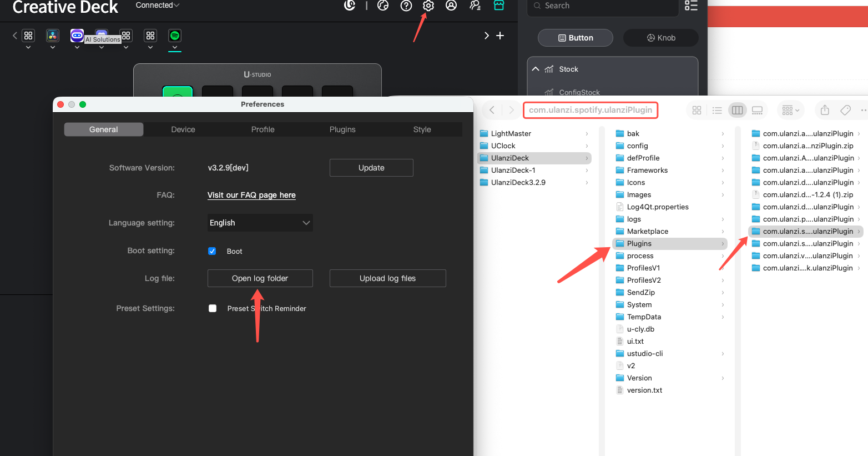
Task: Open the Finder group-by dropdown
Action: (x=790, y=110)
